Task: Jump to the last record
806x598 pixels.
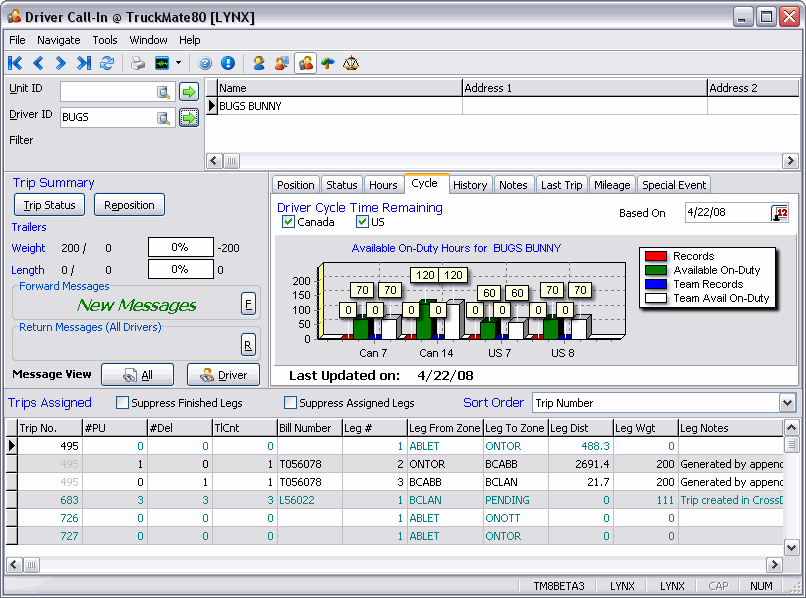Action: click(83, 63)
